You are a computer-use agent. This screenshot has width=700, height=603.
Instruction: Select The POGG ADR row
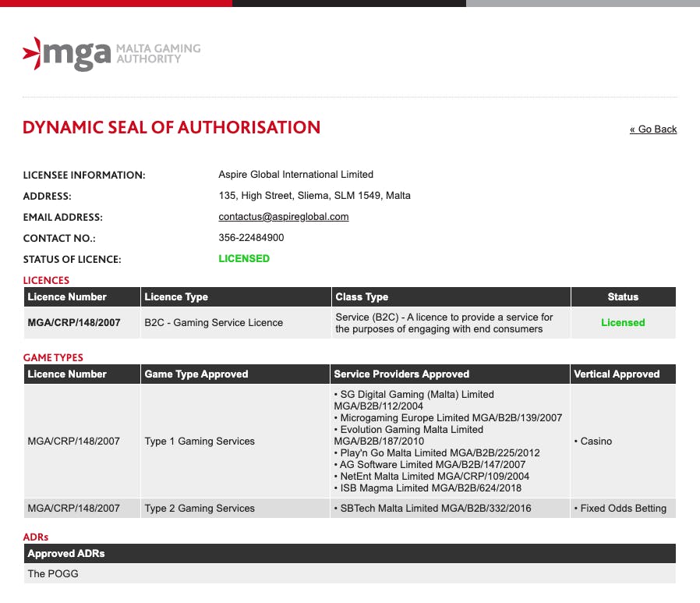350,573
